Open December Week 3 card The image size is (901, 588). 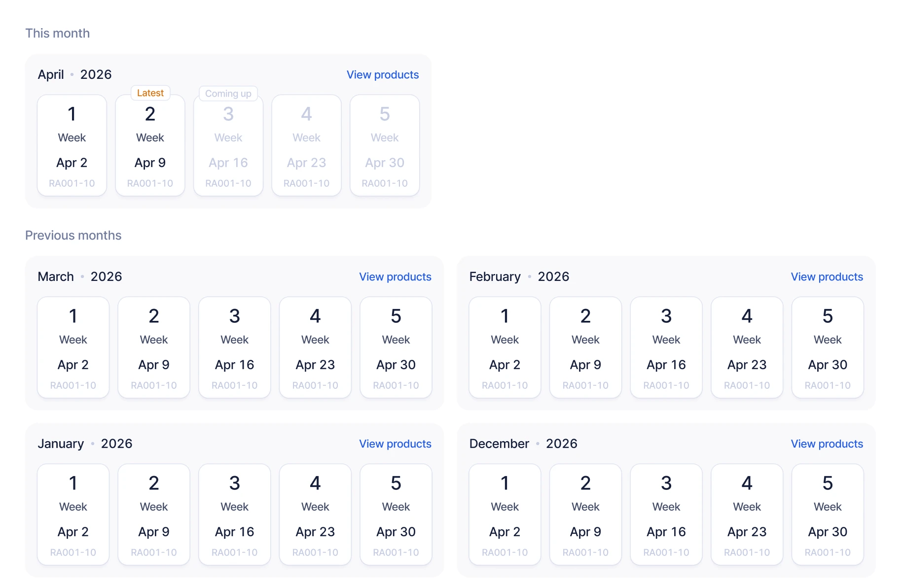[x=666, y=515]
